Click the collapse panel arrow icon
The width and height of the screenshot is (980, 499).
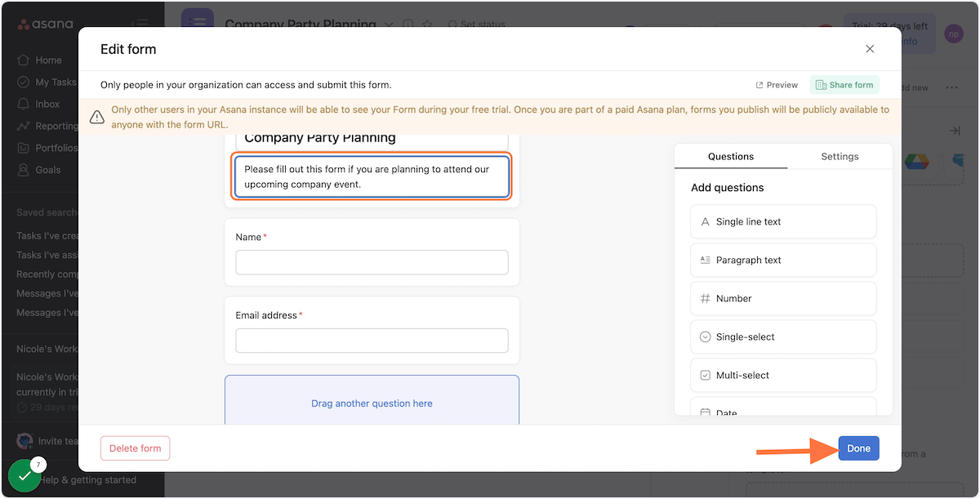954,131
